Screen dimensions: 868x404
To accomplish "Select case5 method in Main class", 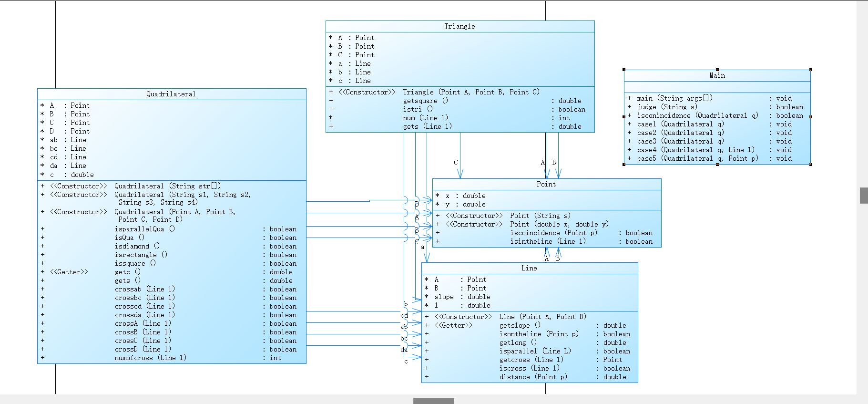I will tap(717, 159).
